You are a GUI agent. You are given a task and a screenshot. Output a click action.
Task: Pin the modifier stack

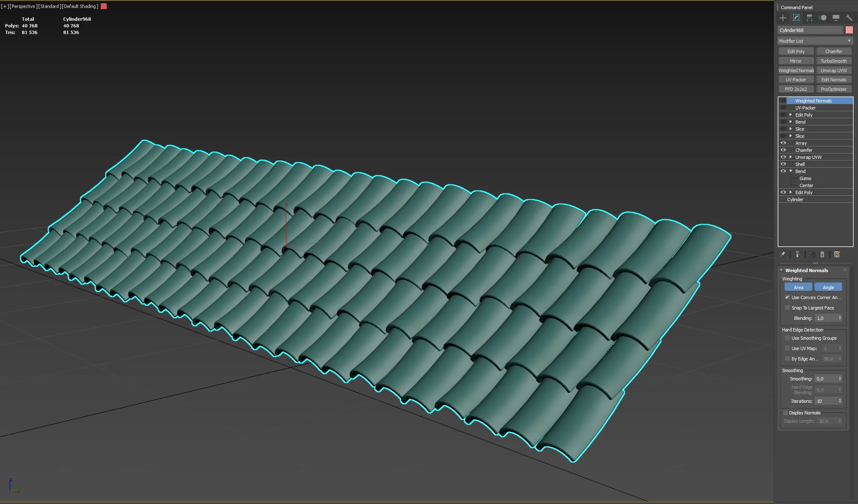click(782, 254)
